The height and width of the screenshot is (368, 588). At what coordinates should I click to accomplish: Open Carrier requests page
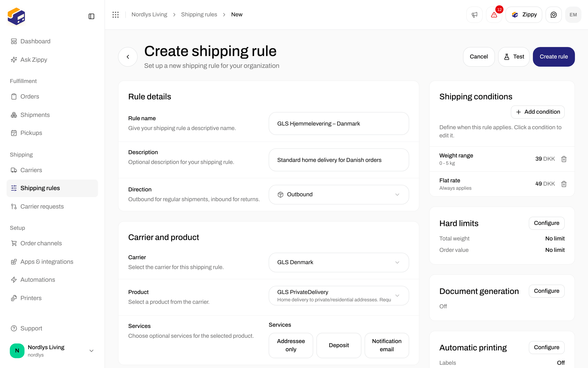(x=52, y=207)
